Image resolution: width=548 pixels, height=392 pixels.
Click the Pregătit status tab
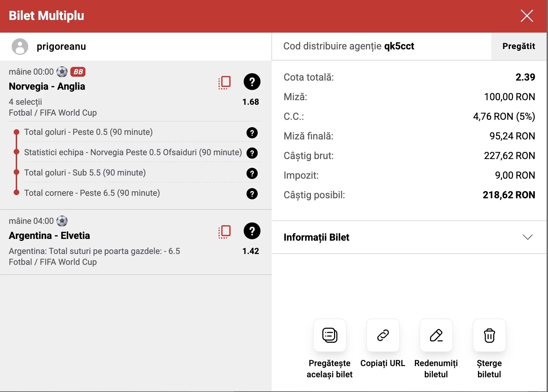coord(519,46)
